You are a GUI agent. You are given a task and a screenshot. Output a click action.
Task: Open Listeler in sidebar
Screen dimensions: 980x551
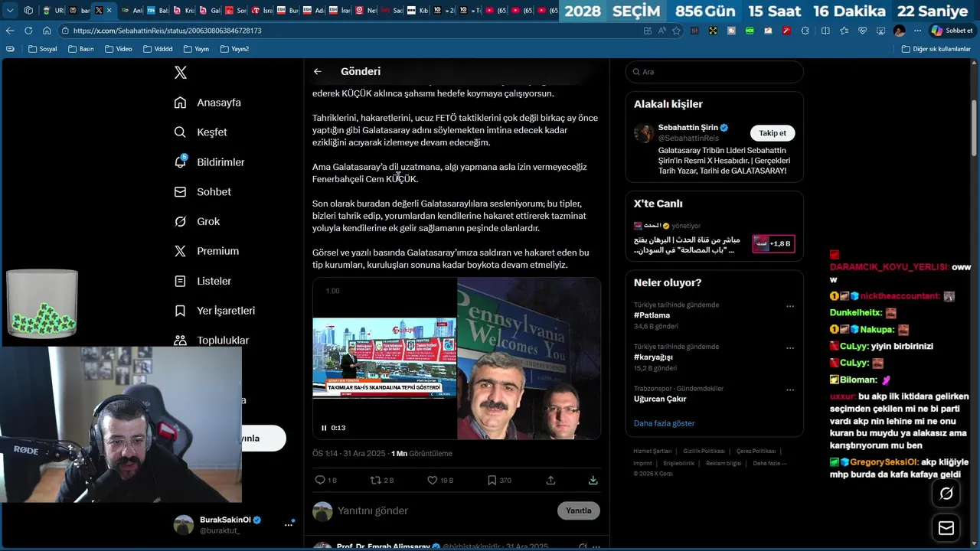point(202,281)
